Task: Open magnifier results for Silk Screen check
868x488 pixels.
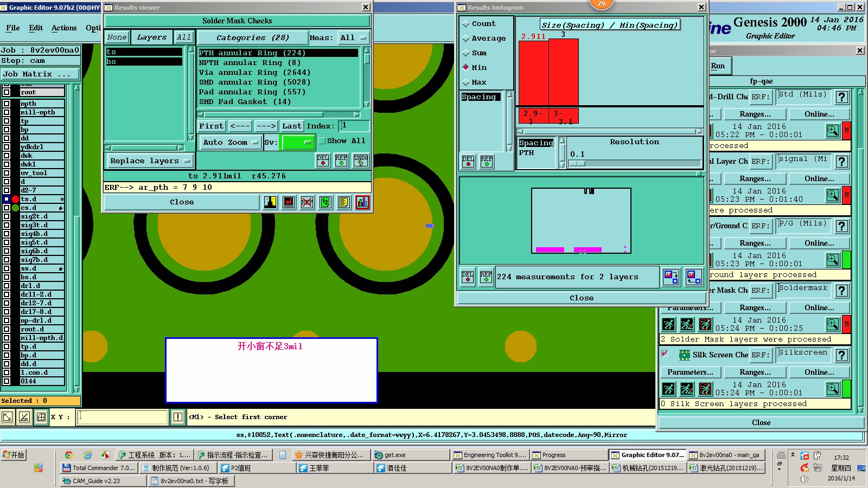Action: pos(833,389)
